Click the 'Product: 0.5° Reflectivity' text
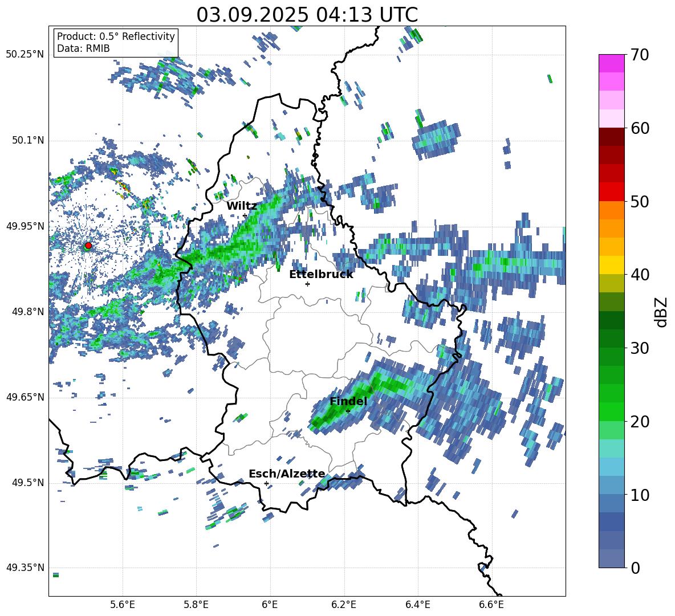 [116, 36]
